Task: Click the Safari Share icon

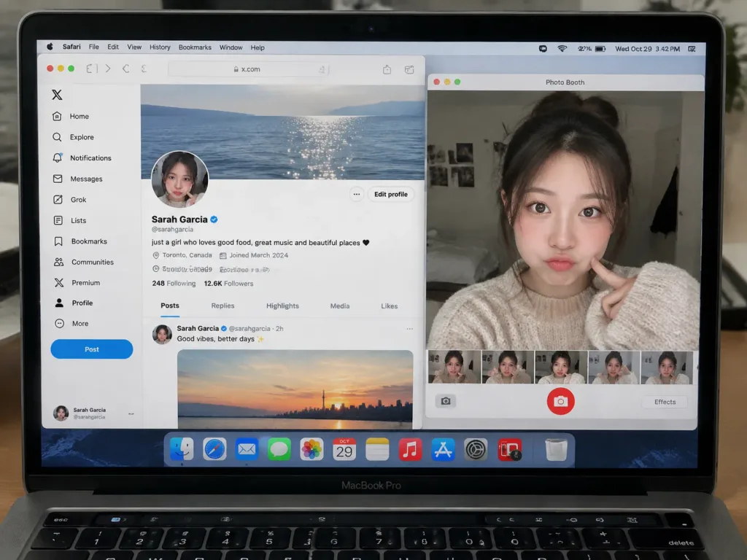Action: 387,69
